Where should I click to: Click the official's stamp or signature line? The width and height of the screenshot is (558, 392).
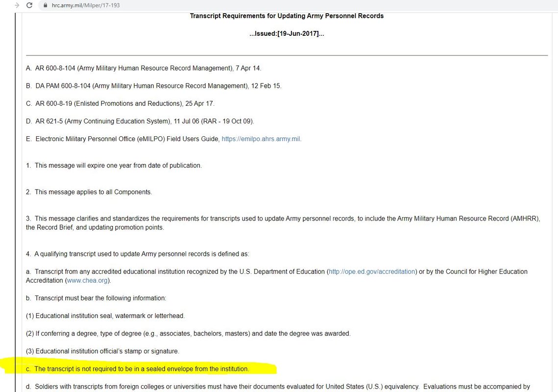[x=102, y=351]
